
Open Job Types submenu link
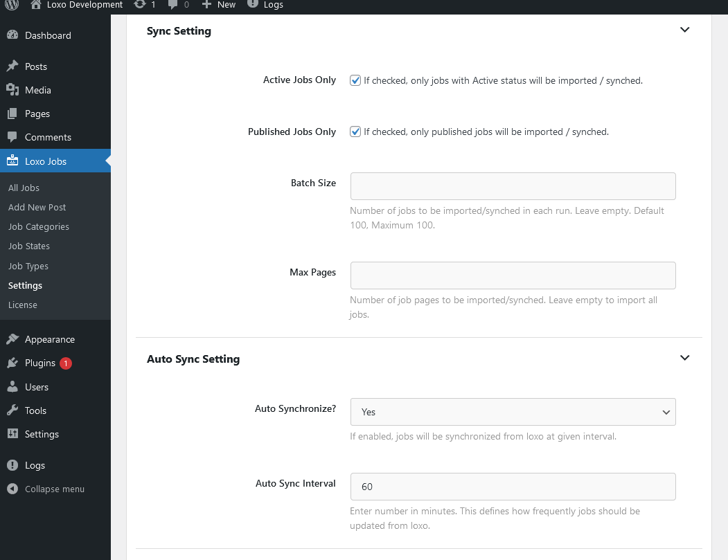pyautogui.click(x=28, y=267)
